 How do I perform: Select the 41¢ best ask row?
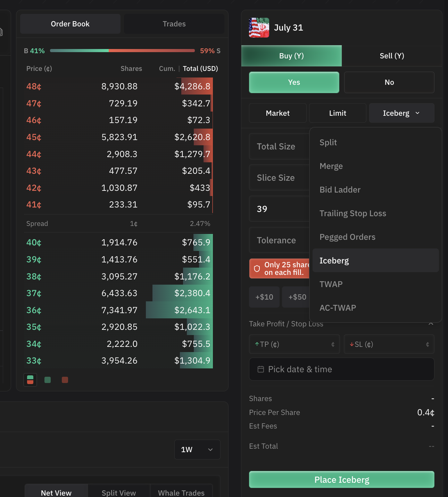pyautogui.click(x=118, y=204)
